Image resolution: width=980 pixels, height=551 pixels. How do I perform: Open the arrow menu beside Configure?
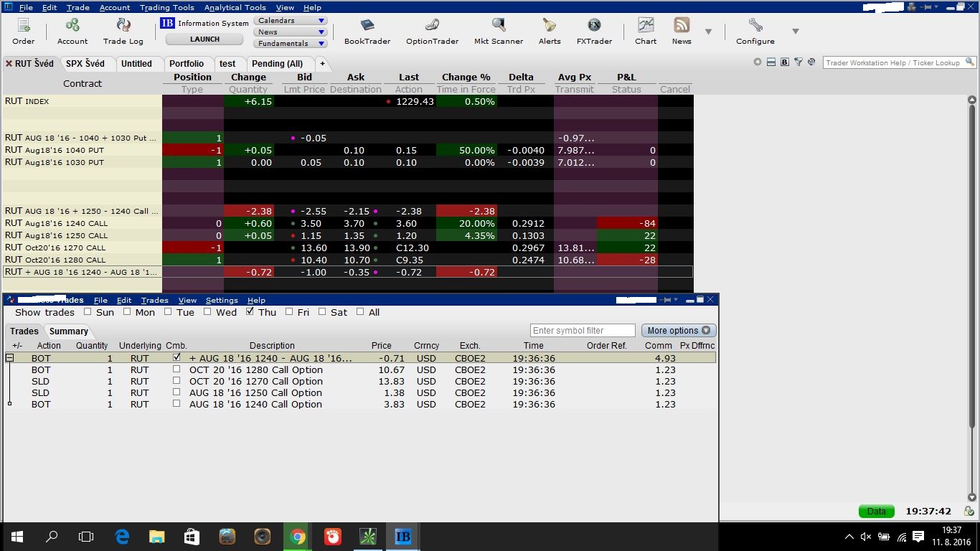coord(795,32)
